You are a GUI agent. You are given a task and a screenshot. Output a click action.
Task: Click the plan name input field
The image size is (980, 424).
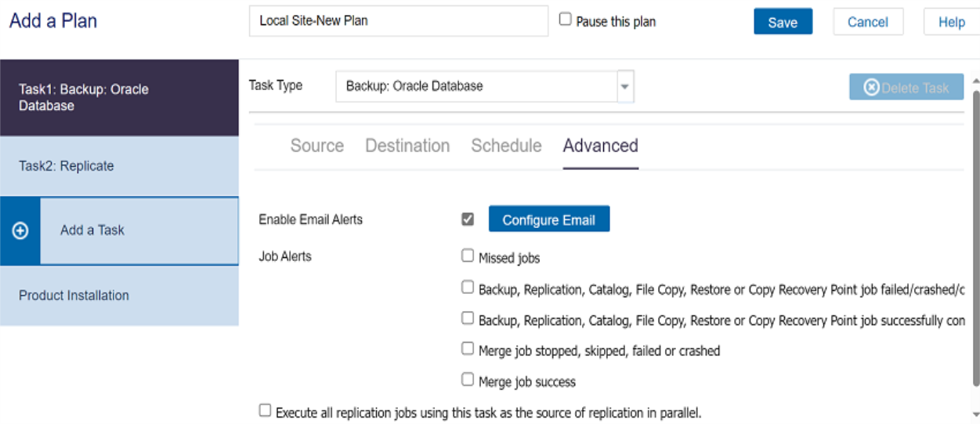(x=399, y=21)
